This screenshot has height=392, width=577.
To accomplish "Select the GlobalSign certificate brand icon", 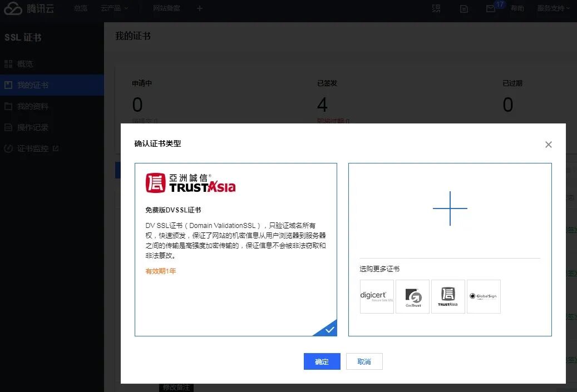I will click(x=484, y=296).
